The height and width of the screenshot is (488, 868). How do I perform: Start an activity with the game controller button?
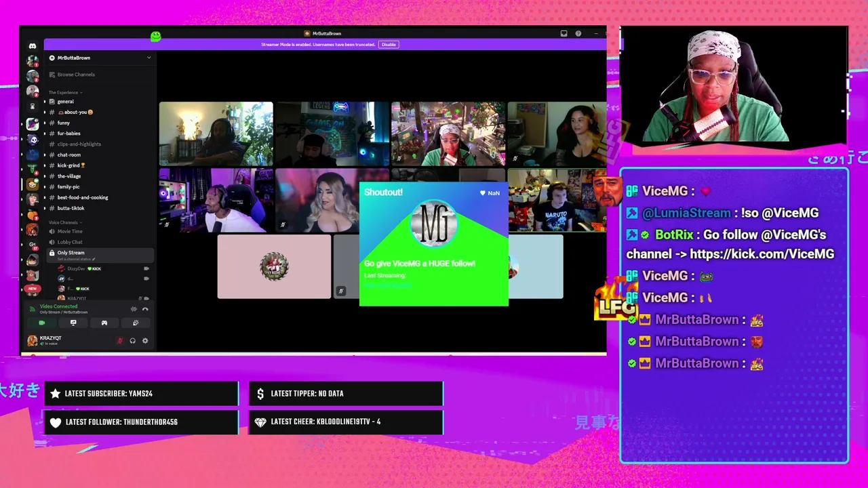coord(104,323)
